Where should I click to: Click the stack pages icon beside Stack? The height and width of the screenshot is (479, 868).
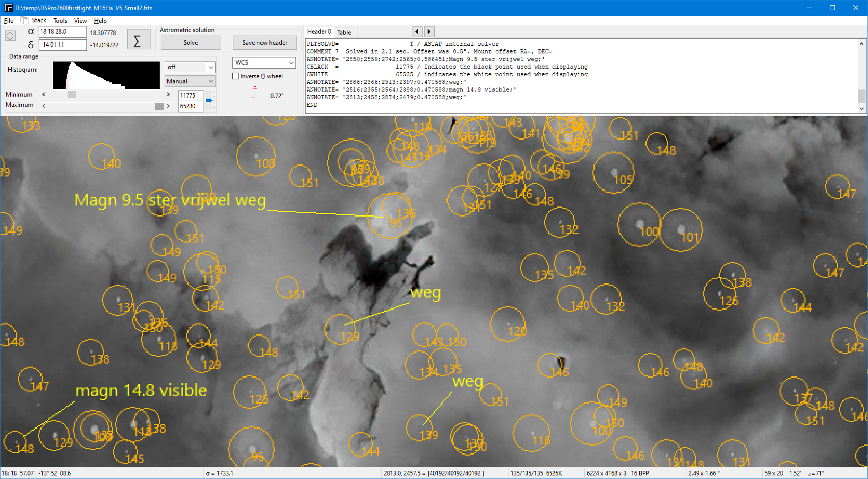pos(24,20)
